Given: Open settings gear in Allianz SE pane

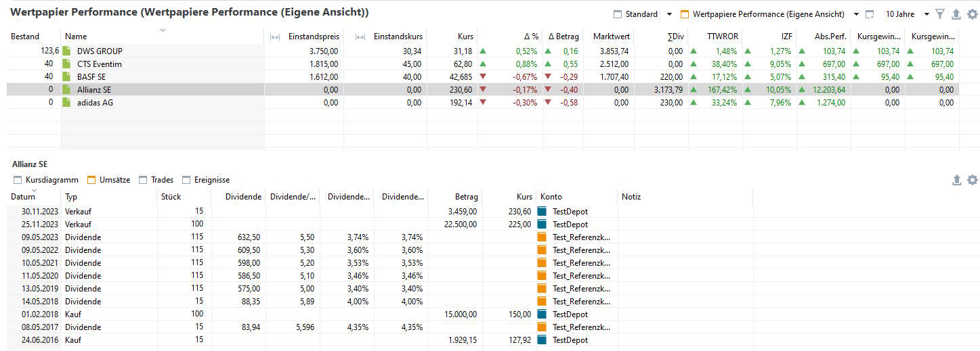Looking at the screenshot, I should click(973, 180).
